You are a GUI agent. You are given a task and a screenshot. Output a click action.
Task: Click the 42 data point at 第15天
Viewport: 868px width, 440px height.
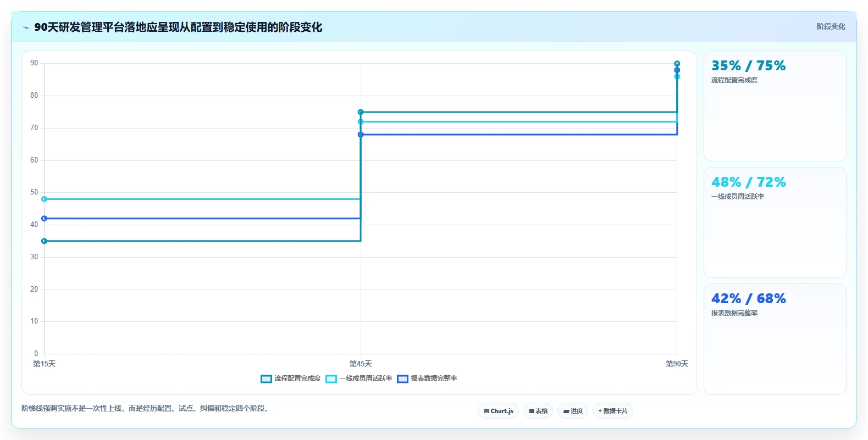pos(44,219)
